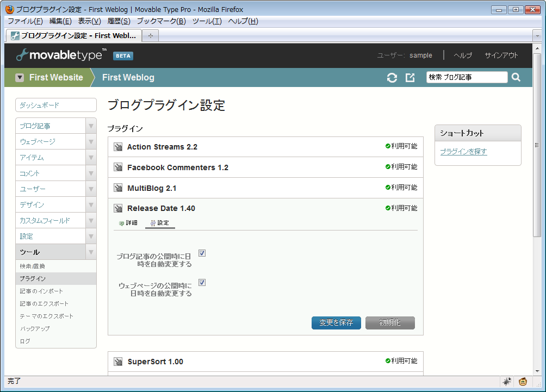Viewport: 546px width, 392px height.
Task: Click the rebuild site refresh icon
Action: coord(392,78)
